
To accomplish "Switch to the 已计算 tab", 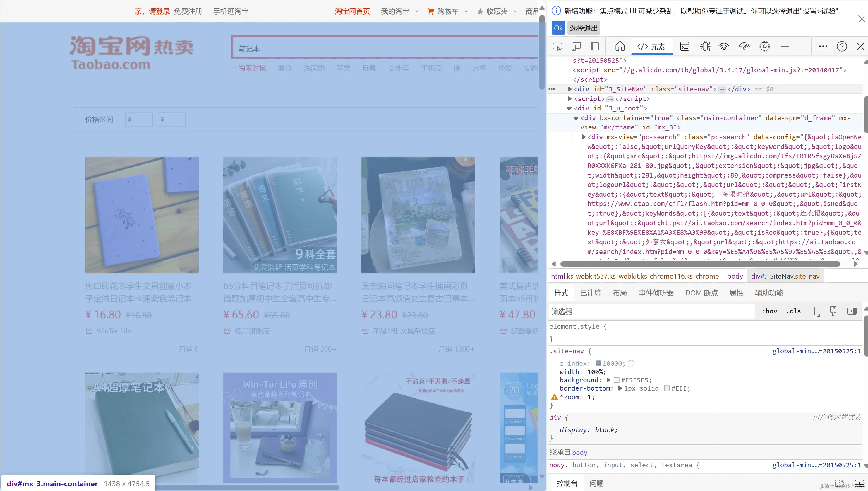I will tap(590, 293).
